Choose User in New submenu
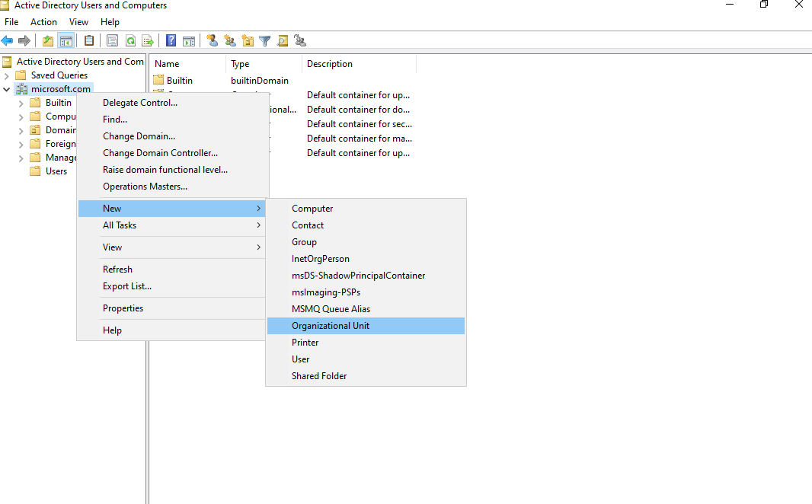This screenshot has height=504, width=812. [x=366, y=359]
